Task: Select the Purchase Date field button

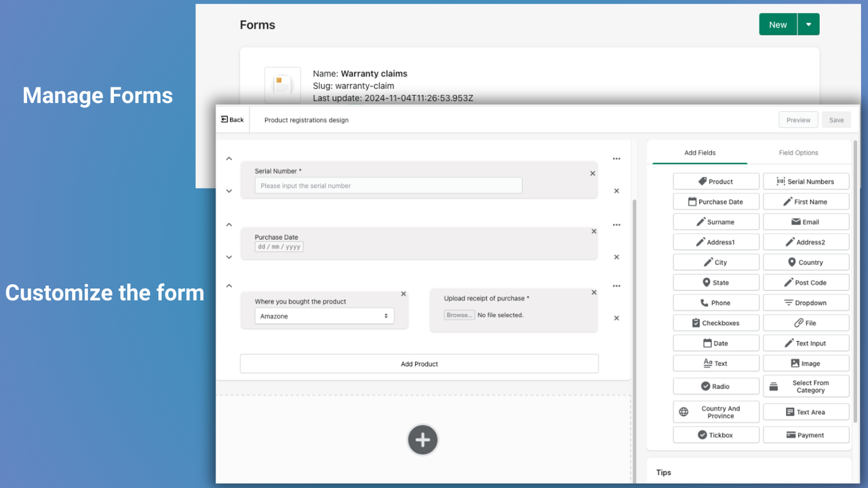Action: click(x=715, y=201)
